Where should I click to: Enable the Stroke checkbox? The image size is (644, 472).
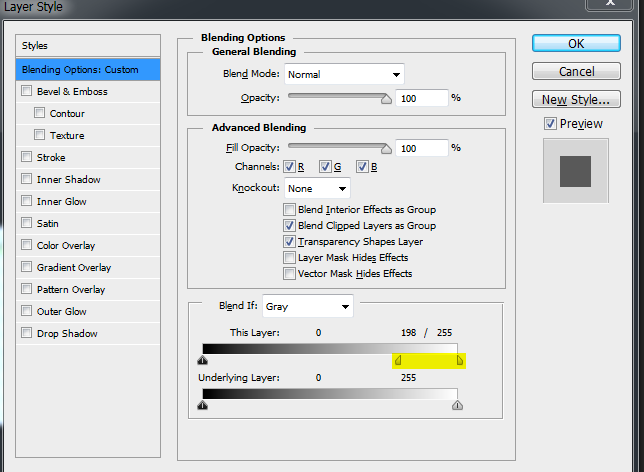pyautogui.click(x=27, y=157)
